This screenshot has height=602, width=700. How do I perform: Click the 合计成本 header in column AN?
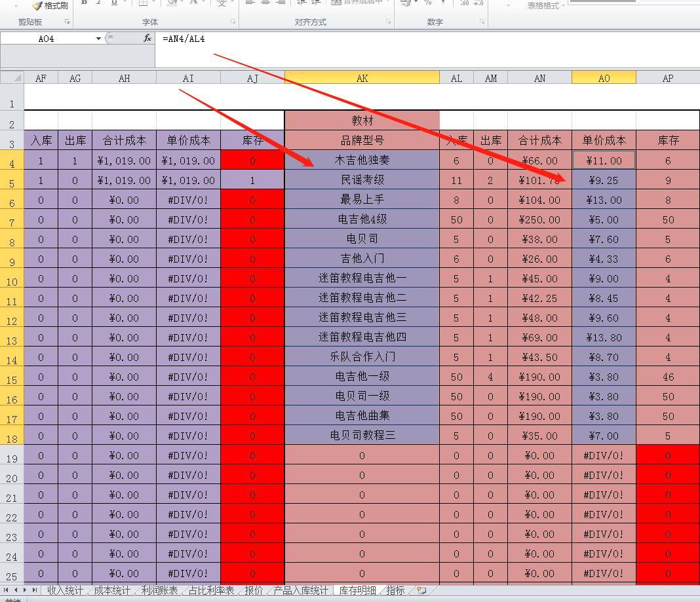click(539, 140)
